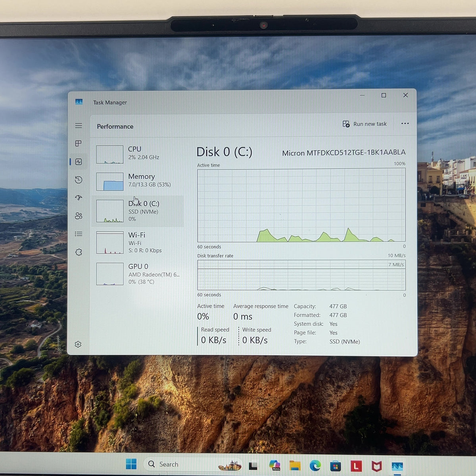476x476 pixels.
Task: Select the CPU performance entry
Action: [138, 154]
